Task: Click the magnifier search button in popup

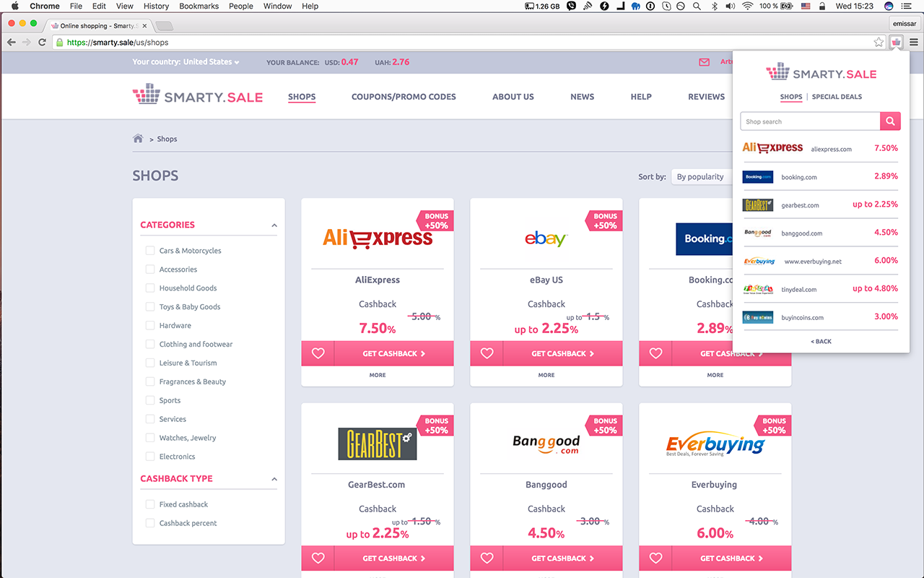Action: coord(890,121)
